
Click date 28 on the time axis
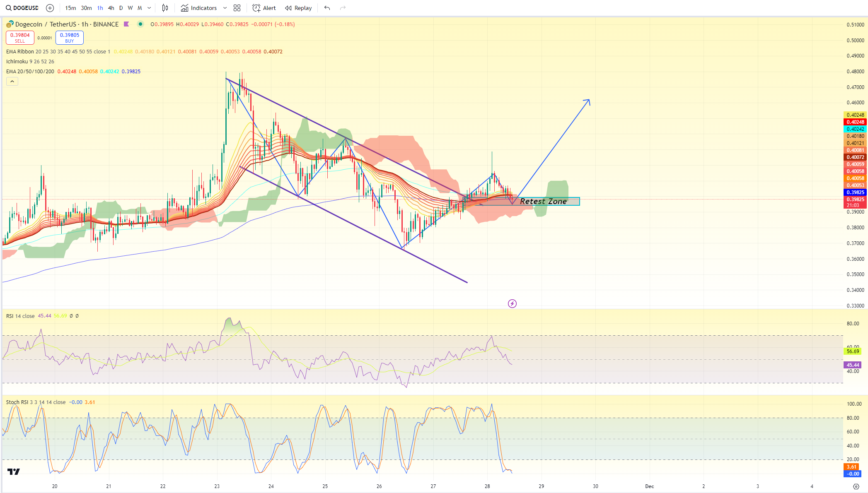(487, 486)
